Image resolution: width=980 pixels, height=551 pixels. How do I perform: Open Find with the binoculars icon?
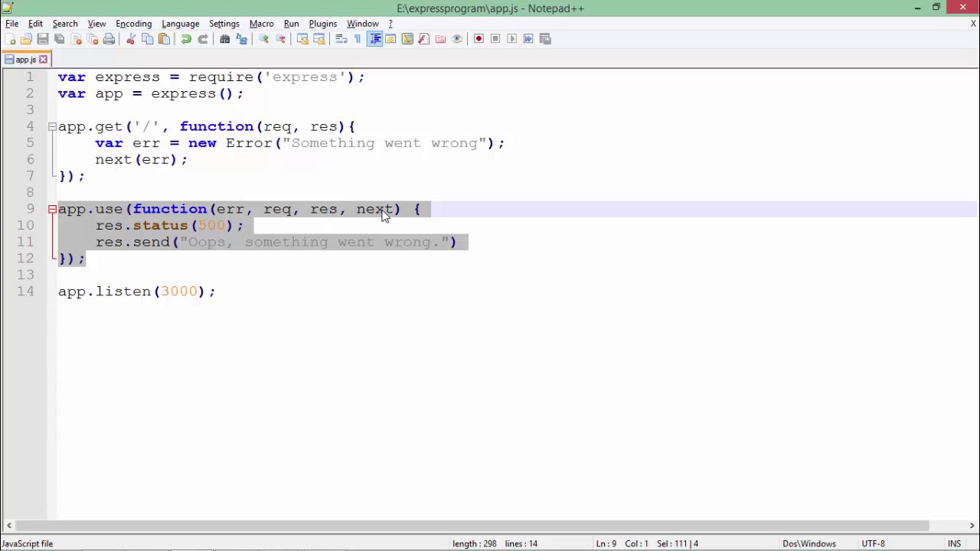(225, 39)
